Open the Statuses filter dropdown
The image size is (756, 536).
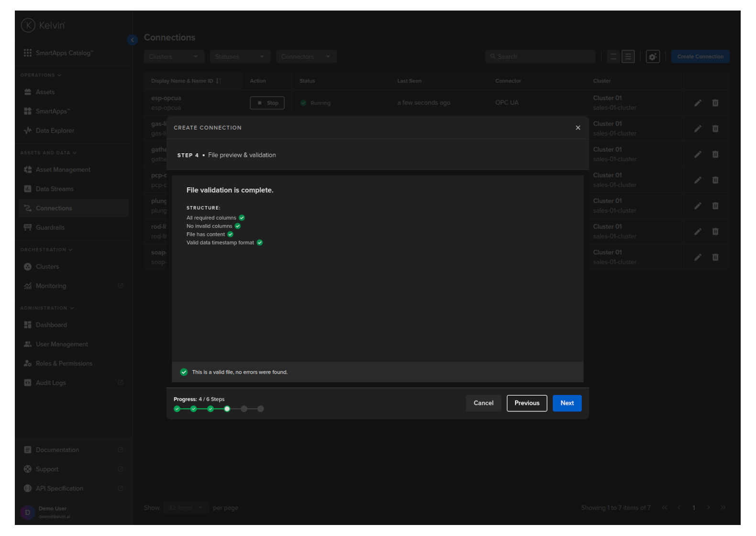[x=240, y=56]
